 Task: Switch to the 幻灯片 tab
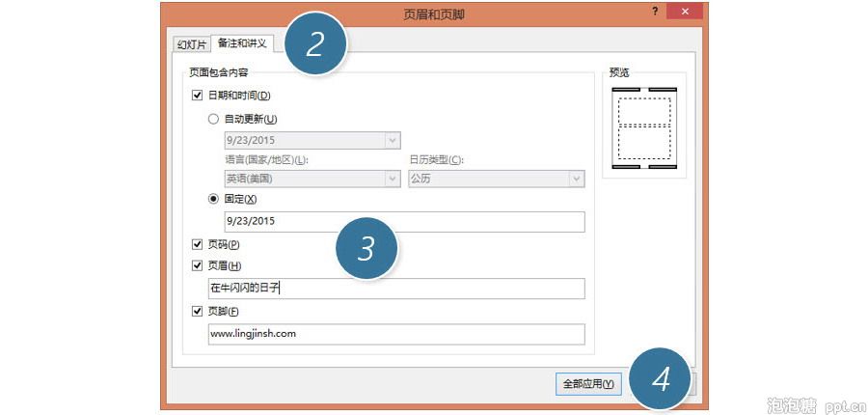[192, 45]
